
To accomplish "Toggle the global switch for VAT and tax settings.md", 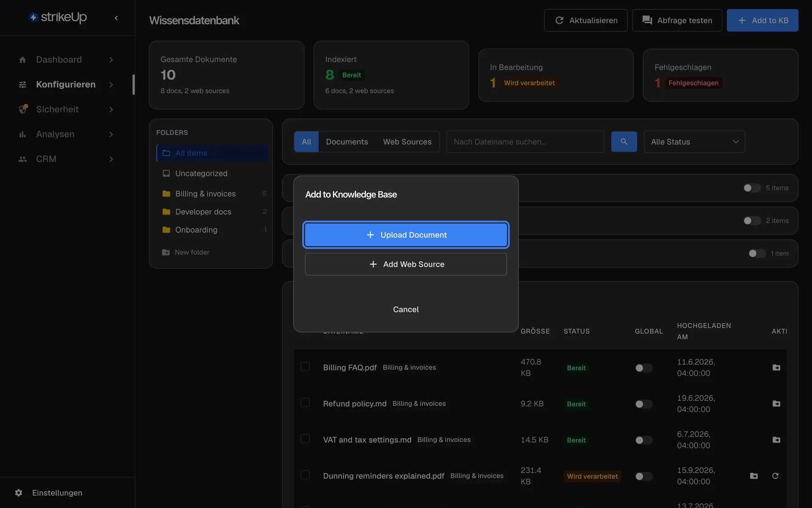I will pyautogui.click(x=644, y=440).
